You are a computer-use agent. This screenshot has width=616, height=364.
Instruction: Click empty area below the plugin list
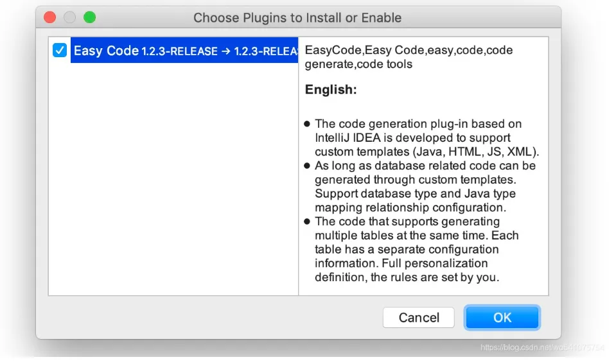coord(173,193)
